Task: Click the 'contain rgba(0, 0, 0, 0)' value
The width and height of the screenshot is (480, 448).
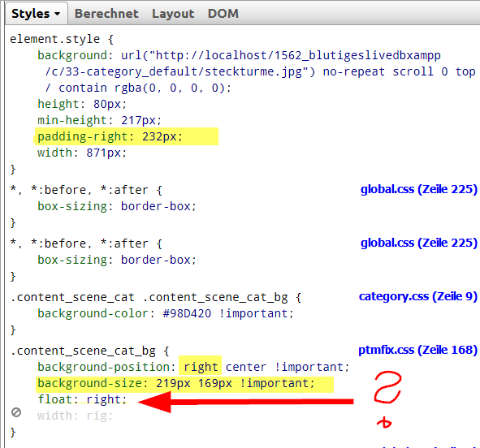Action: (x=142, y=88)
